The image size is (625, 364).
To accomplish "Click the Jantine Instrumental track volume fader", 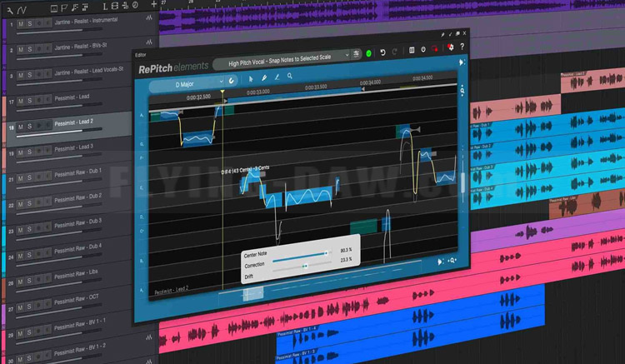I will point(59,32).
